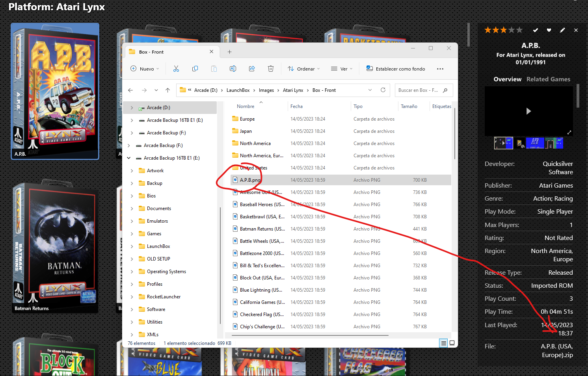Add a new Explorer tab with plus button

(229, 52)
